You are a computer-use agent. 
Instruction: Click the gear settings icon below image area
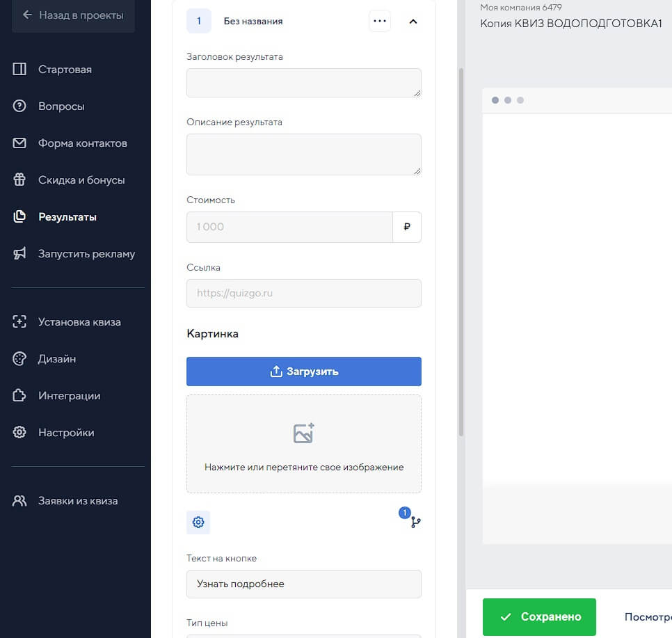[198, 523]
